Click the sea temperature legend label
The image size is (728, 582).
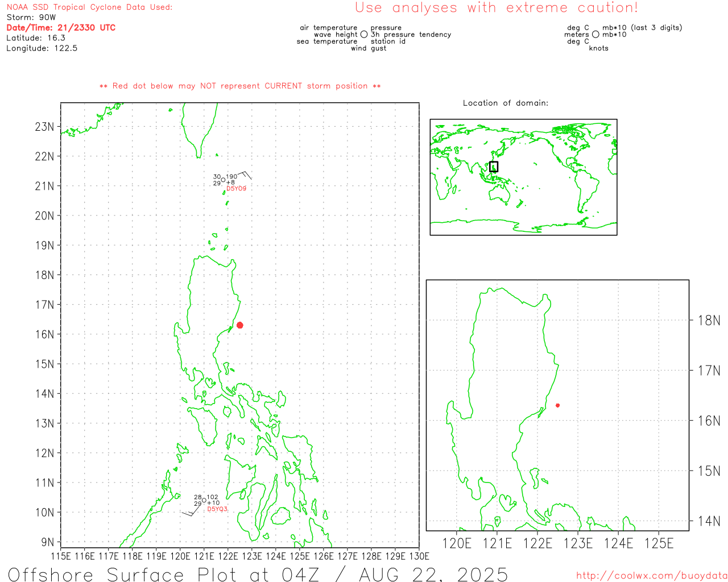(327, 41)
